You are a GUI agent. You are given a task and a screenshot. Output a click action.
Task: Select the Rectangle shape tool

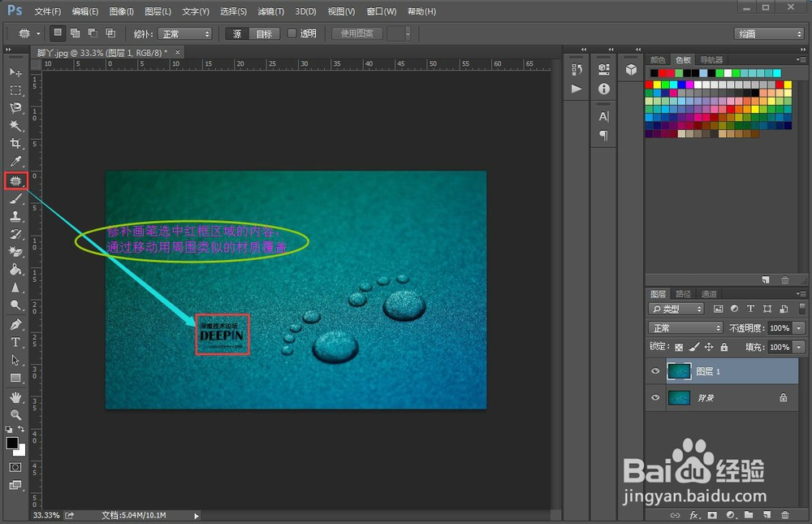point(15,378)
